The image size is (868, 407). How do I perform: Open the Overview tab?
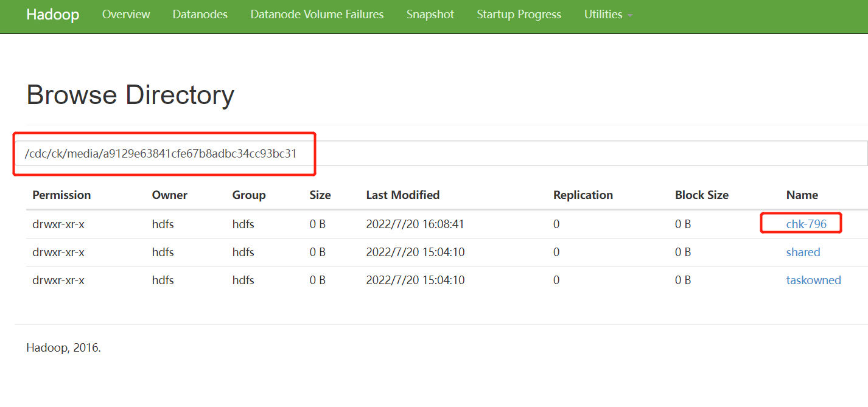point(126,15)
